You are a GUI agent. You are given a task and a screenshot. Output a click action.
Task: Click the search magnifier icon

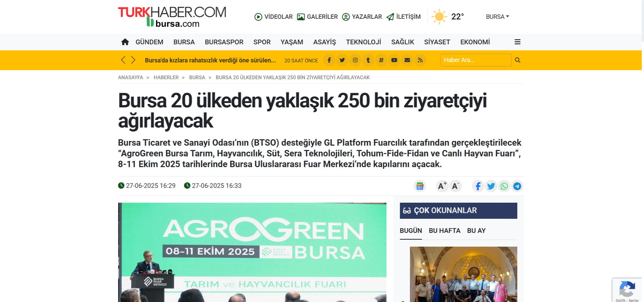tap(517, 60)
